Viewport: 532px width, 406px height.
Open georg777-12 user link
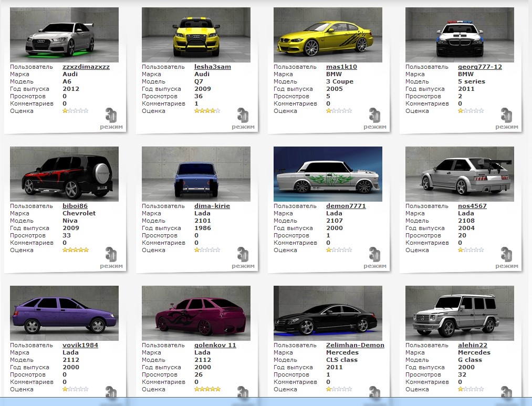tap(480, 67)
